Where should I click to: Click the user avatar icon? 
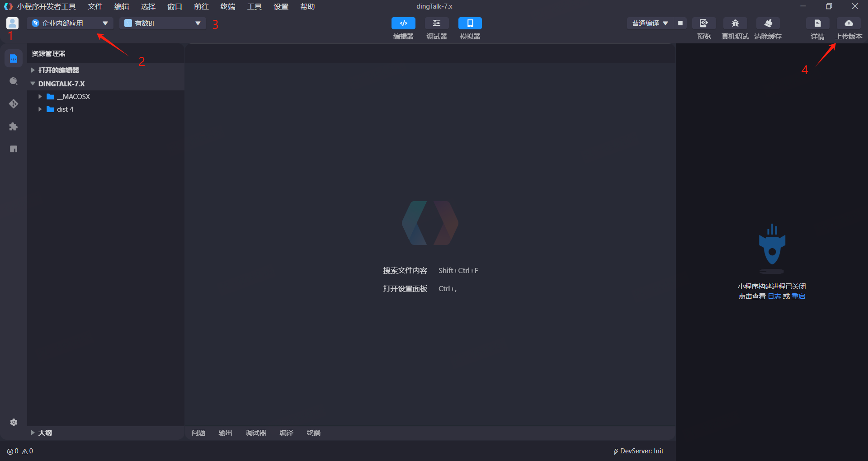point(13,23)
